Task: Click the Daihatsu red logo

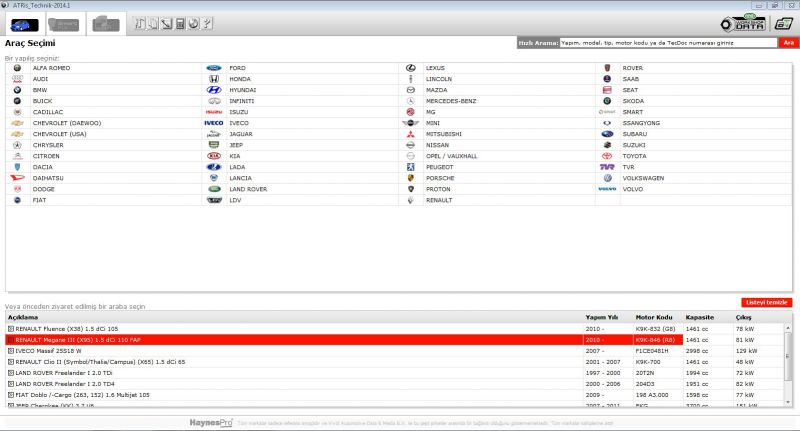Action: 17,178
